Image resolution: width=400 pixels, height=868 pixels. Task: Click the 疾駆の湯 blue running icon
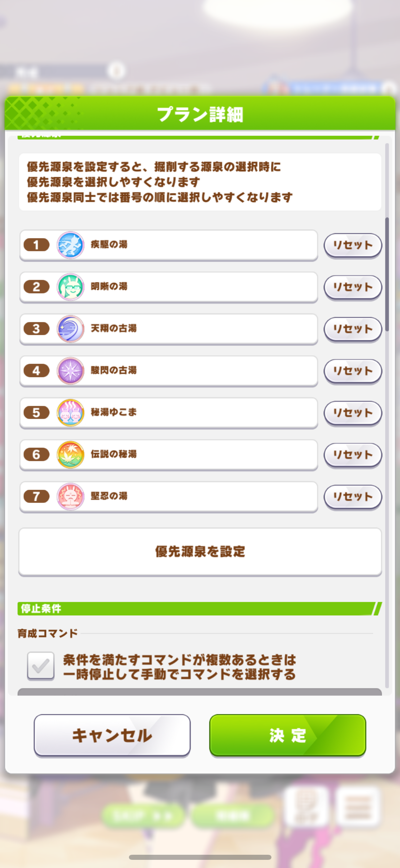70,245
